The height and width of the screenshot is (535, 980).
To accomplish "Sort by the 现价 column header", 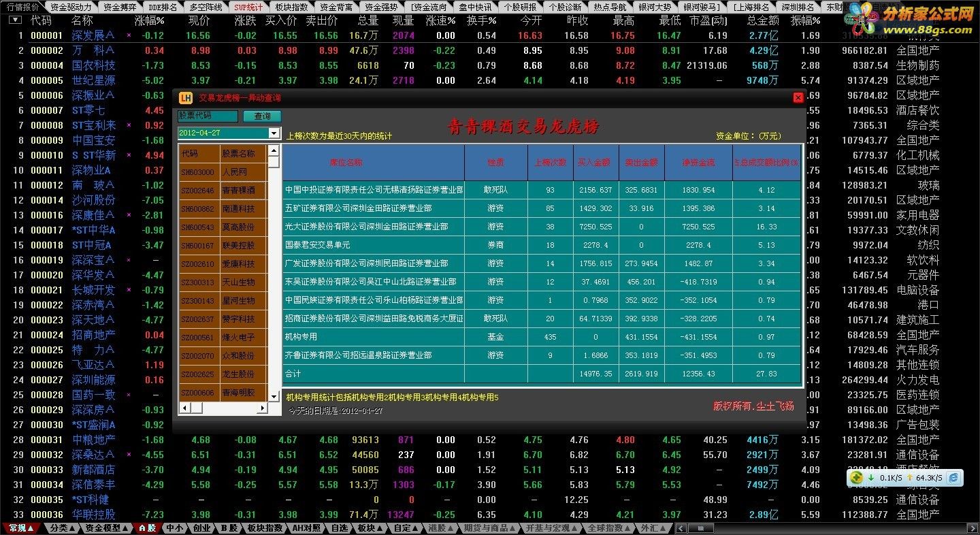I will point(199,21).
